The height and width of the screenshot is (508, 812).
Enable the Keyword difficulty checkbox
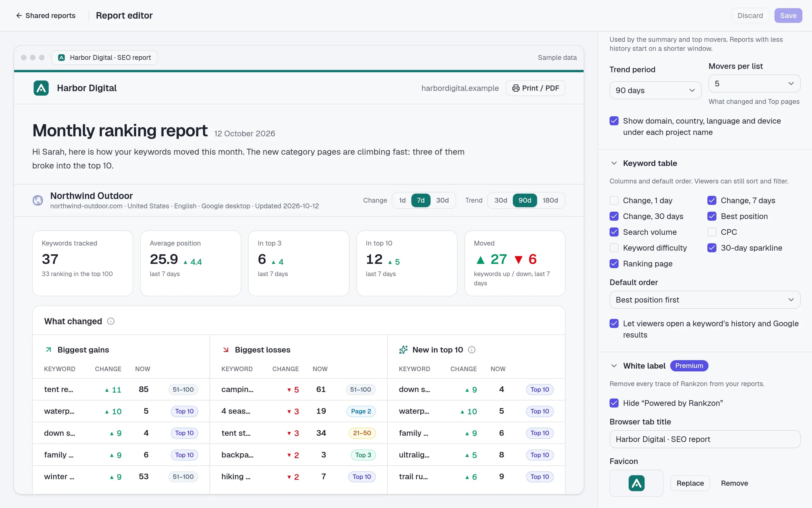tap(614, 248)
